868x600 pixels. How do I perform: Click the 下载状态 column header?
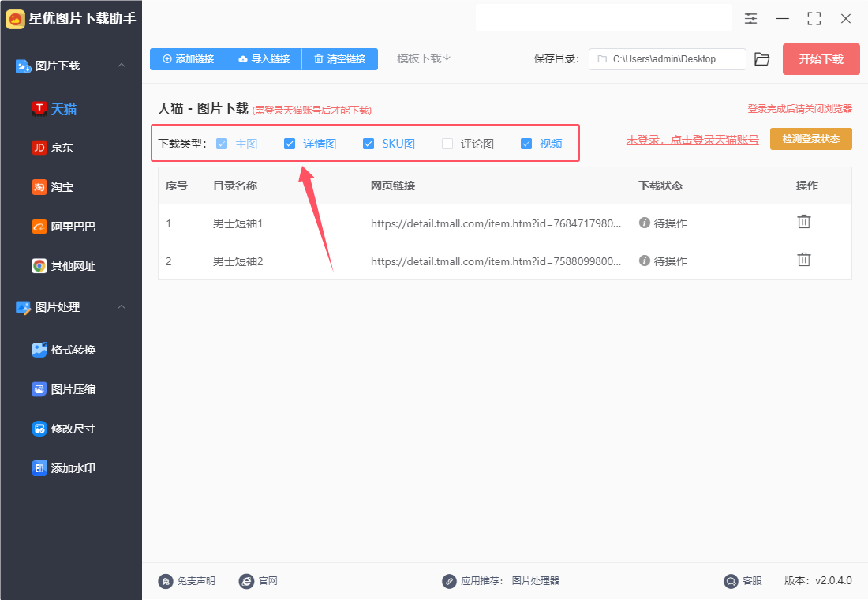pyautogui.click(x=660, y=186)
